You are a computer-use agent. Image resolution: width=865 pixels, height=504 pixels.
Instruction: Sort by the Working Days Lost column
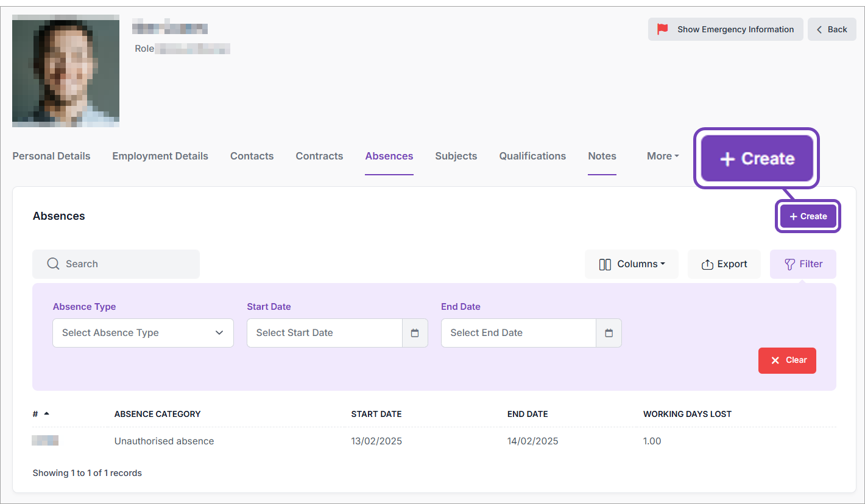tap(687, 414)
